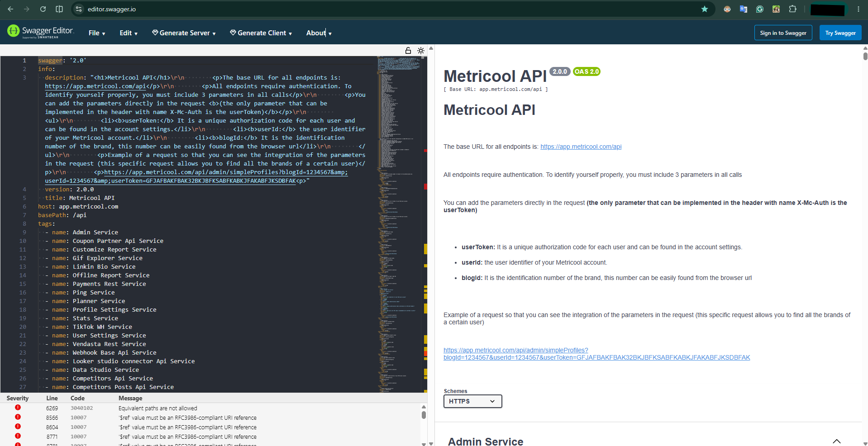Screen dimensions: 868x446
Task: Click the Swagger Editor logo
Action: [40, 31]
